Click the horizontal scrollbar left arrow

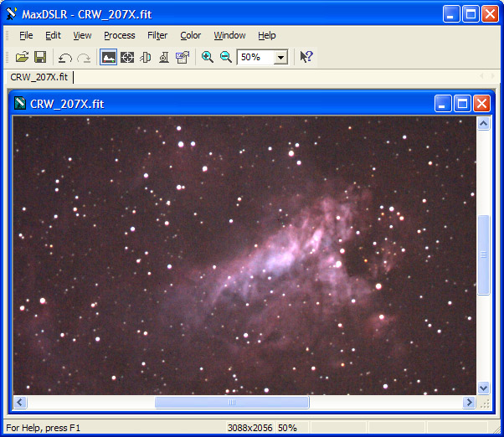pos(20,403)
